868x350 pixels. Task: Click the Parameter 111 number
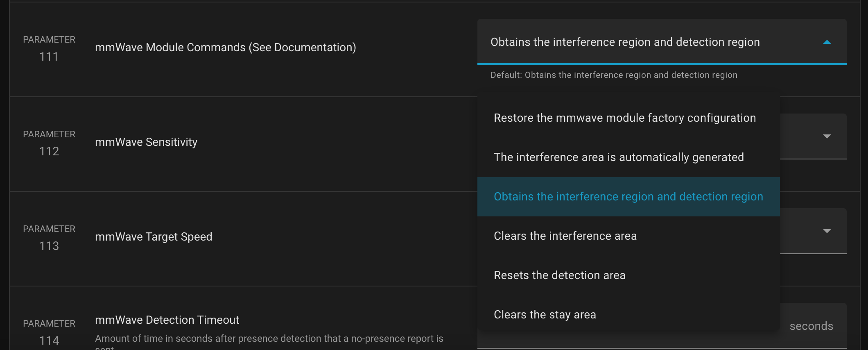pos(49,57)
